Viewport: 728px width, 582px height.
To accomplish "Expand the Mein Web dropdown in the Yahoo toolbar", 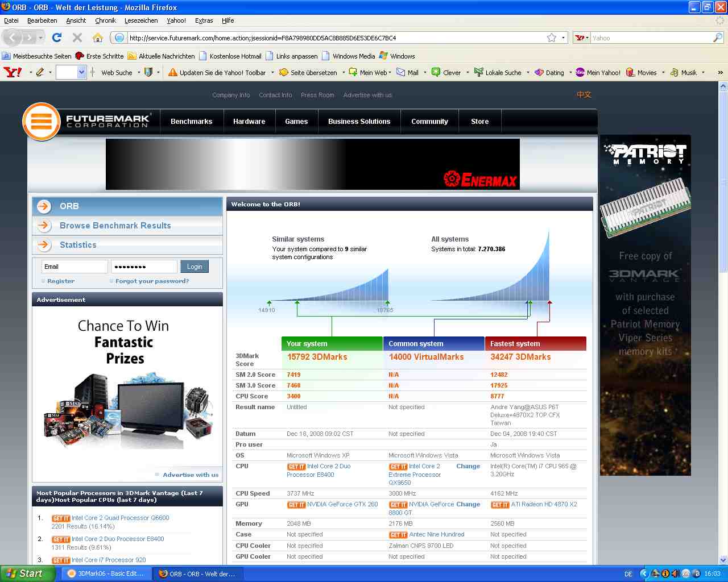I will pos(390,72).
